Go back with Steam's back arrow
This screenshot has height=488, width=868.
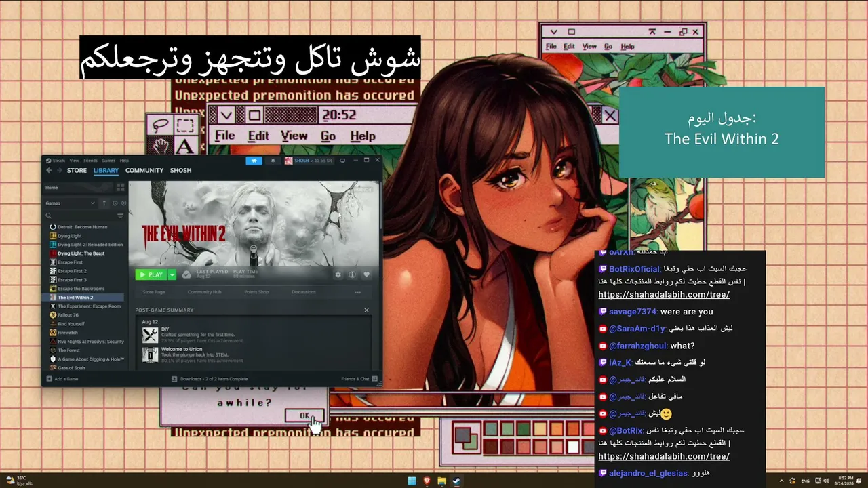point(49,170)
